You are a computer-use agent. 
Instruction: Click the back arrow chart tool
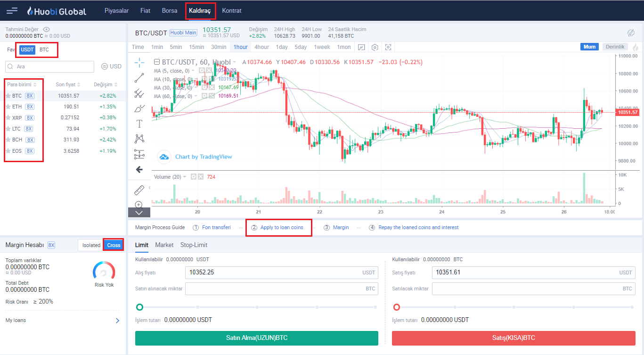tap(139, 169)
